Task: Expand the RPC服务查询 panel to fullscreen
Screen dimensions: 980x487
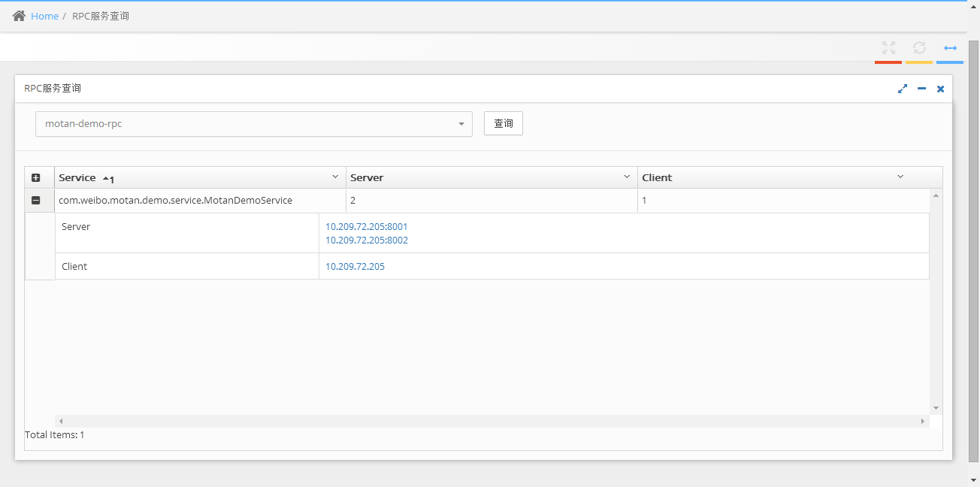Action: (x=903, y=89)
